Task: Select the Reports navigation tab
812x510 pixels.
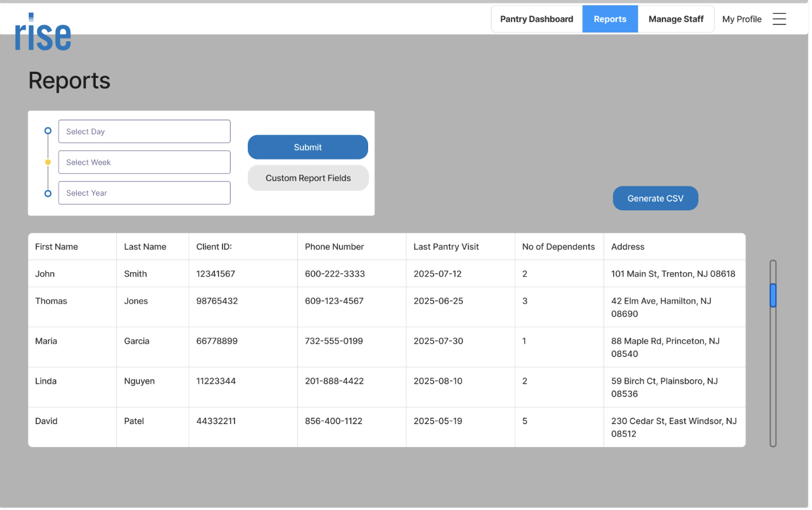Action: pos(610,18)
